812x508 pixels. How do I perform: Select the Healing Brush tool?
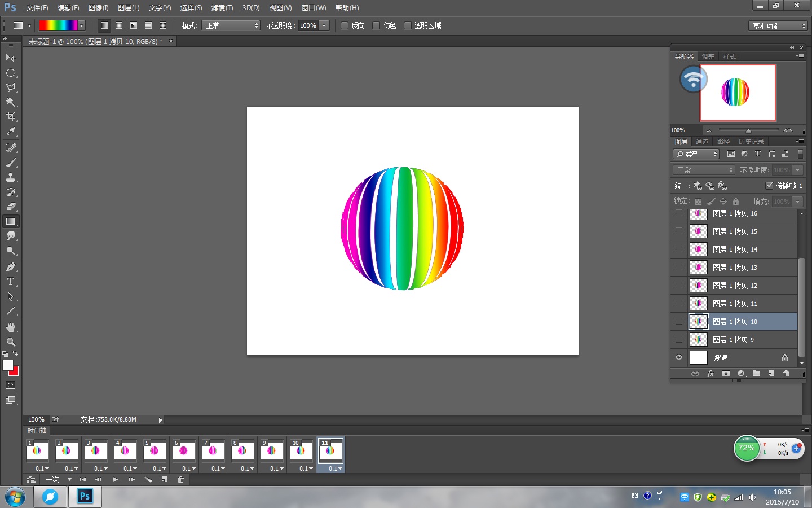point(11,148)
